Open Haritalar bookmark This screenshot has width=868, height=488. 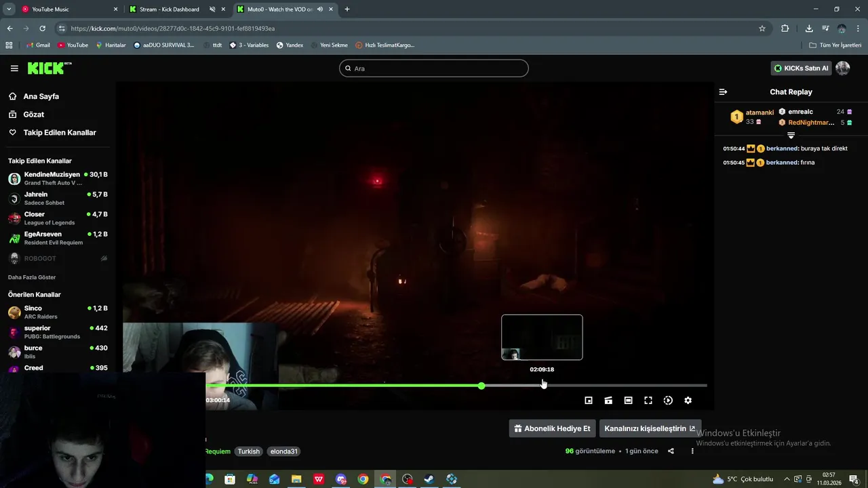click(111, 45)
